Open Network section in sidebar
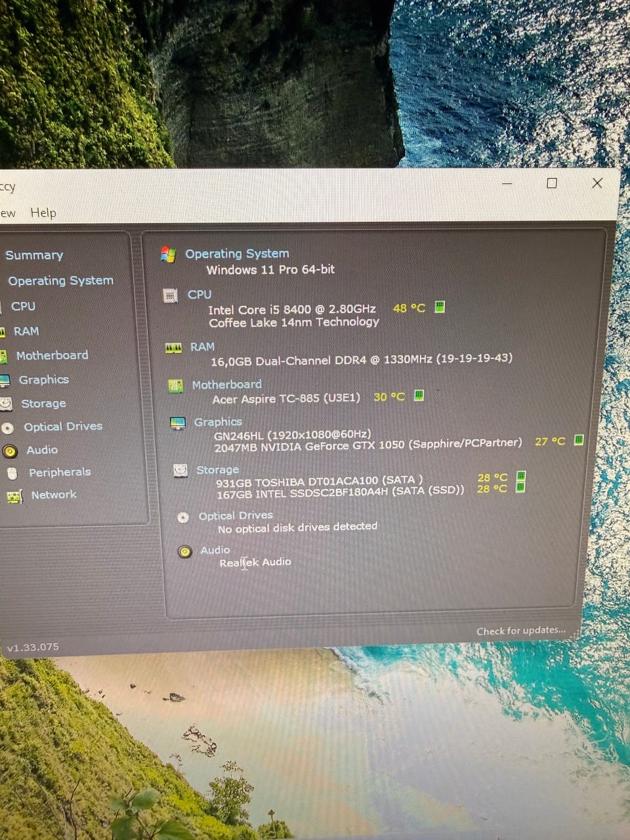Image resolution: width=630 pixels, height=840 pixels. (x=54, y=495)
